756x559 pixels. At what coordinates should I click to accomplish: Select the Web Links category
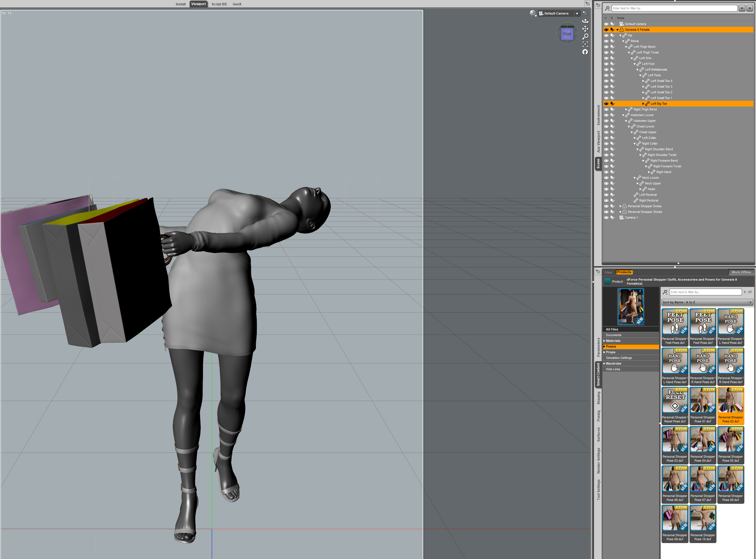pyautogui.click(x=613, y=369)
